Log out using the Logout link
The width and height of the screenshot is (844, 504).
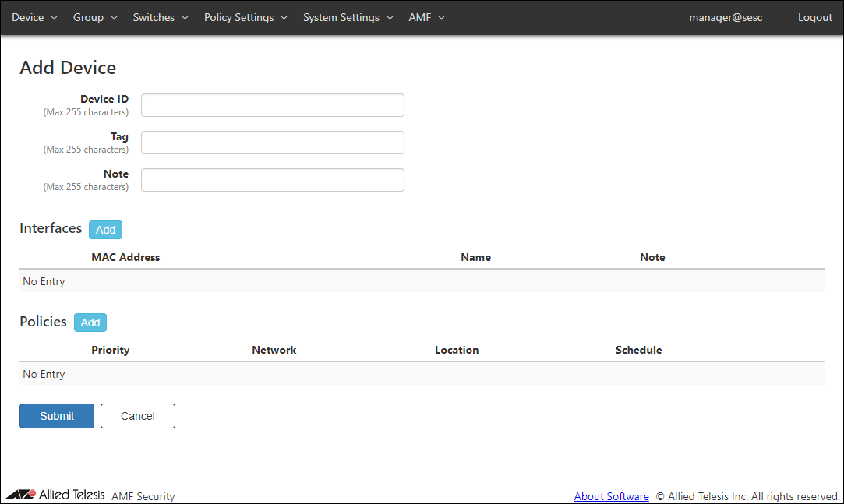click(814, 17)
